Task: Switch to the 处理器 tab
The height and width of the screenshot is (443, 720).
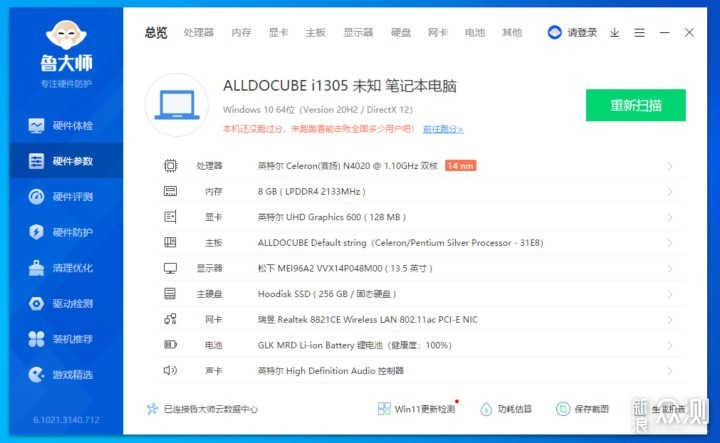Action: [x=199, y=33]
